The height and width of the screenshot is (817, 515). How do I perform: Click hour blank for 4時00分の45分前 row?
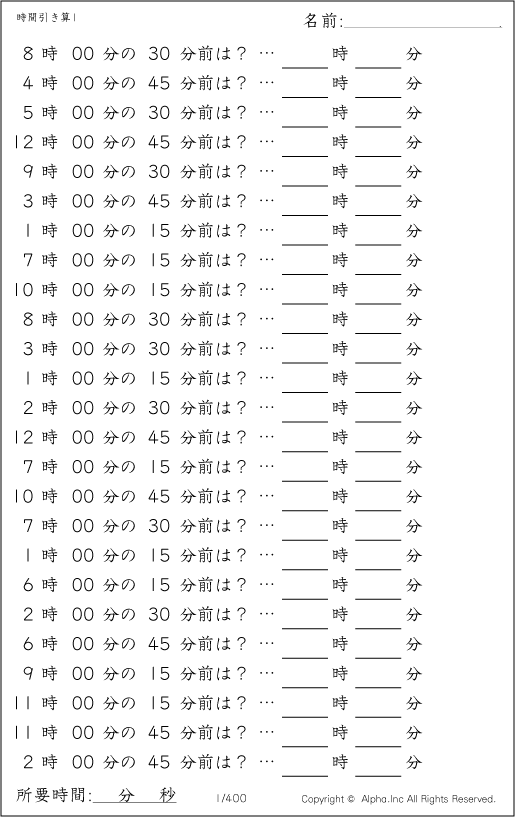point(305,87)
